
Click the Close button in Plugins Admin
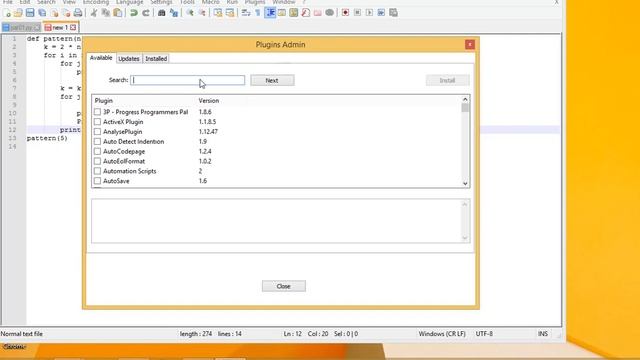pos(284,286)
